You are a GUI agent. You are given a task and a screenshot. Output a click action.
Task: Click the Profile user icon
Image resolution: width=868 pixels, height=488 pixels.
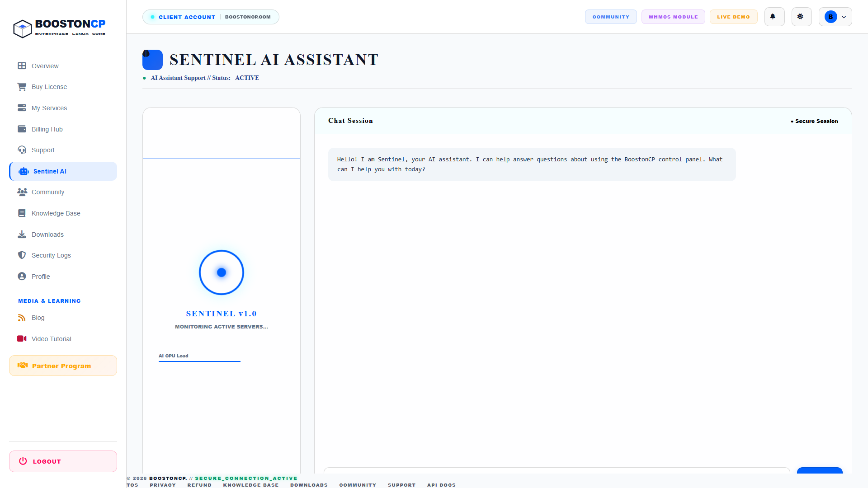click(x=22, y=276)
